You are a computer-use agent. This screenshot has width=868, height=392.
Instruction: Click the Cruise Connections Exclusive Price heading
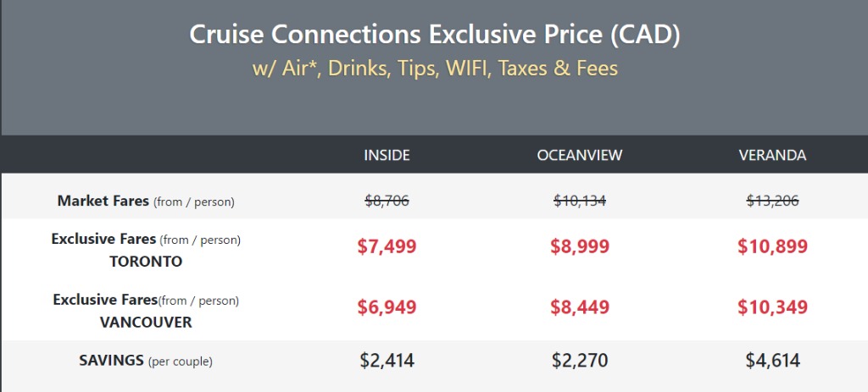click(435, 36)
